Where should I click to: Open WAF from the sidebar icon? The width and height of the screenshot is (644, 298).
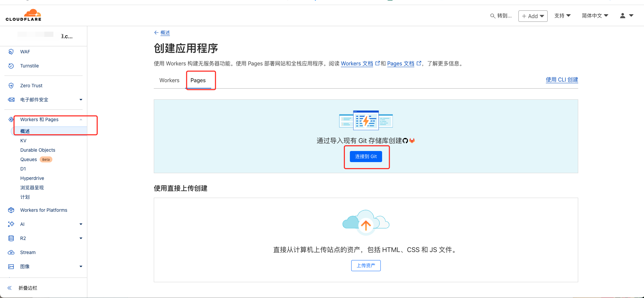(x=11, y=52)
